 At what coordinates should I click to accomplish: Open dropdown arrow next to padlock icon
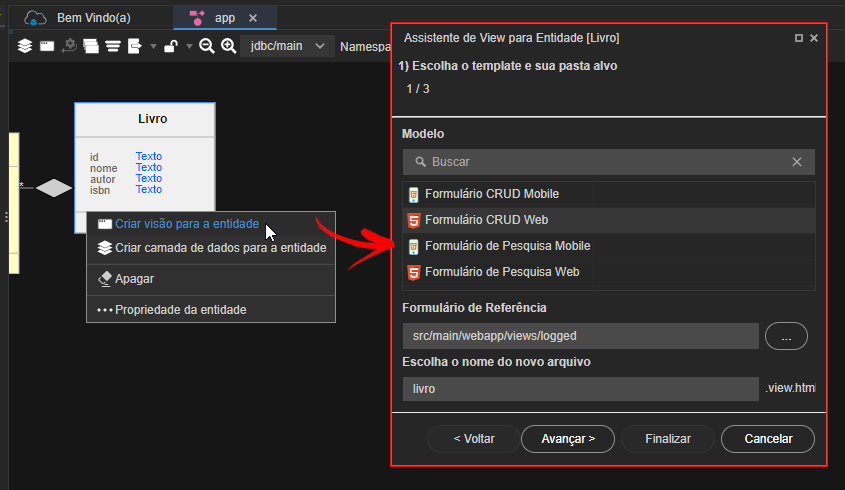tap(189, 47)
